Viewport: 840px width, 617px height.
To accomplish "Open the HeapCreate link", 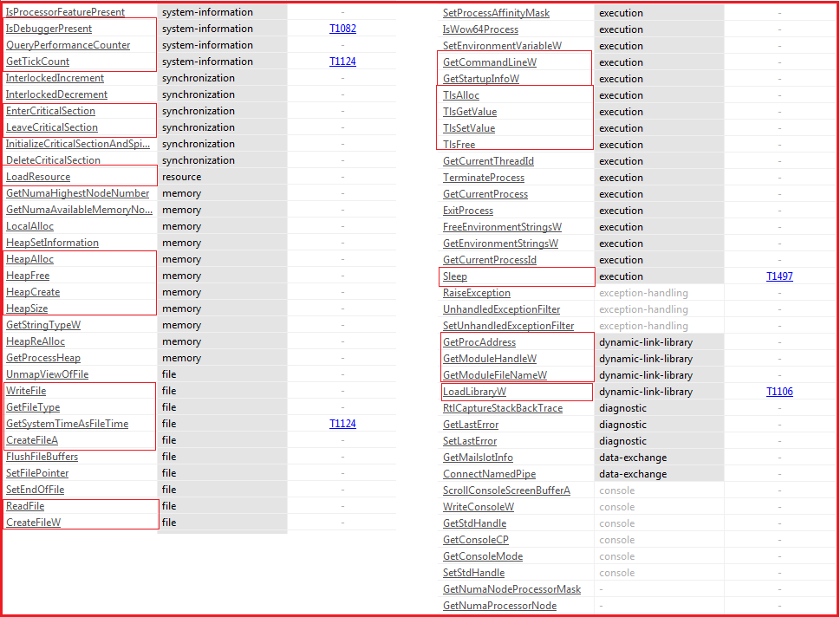I will [33, 292].
